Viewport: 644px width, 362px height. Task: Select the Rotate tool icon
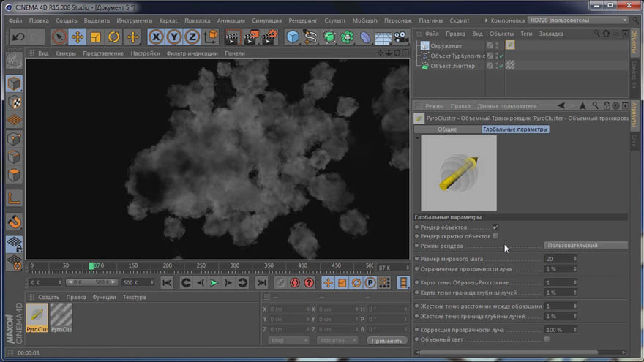[x=113, y=37]
